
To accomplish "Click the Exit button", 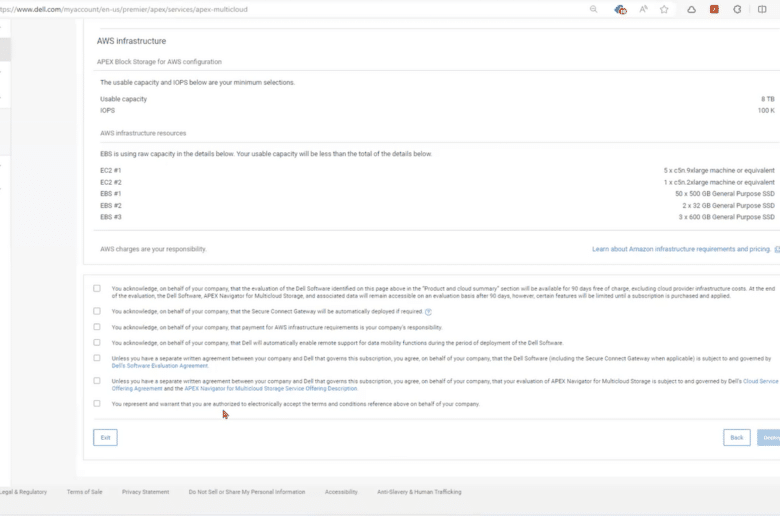I will click(105, 437).
